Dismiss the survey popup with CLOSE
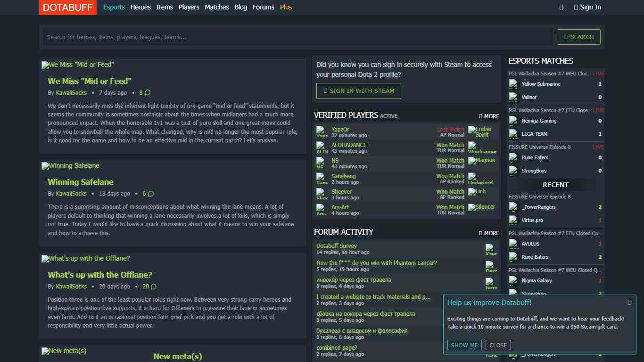The image size is (644, 362). pos(498,345)
